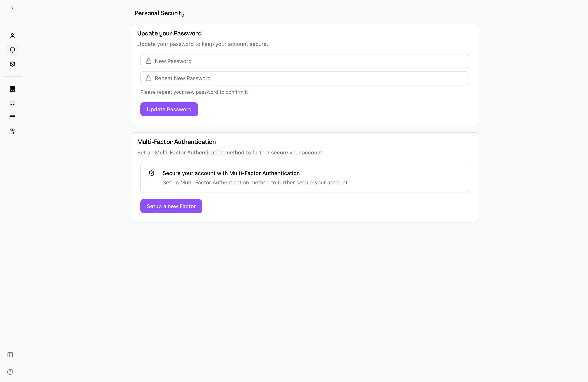
Task: Open help via the question mark icon
Action: pos(10,372)
